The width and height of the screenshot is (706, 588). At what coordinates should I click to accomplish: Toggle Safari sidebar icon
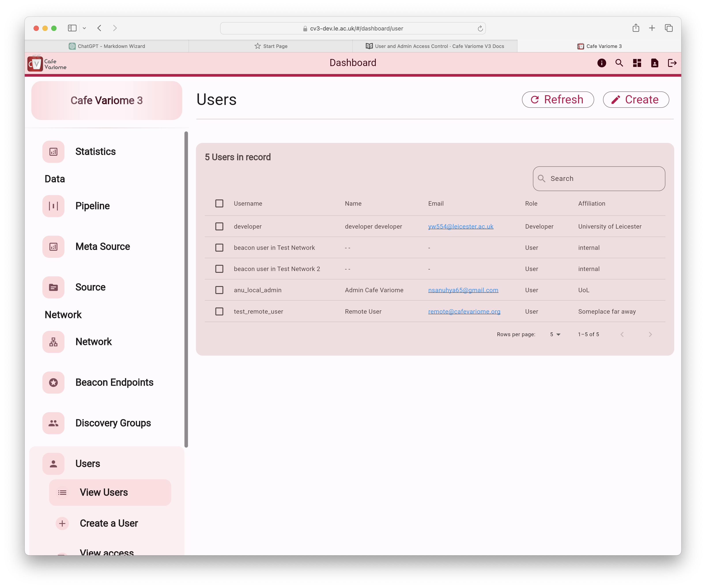click(x=72, y=28)
